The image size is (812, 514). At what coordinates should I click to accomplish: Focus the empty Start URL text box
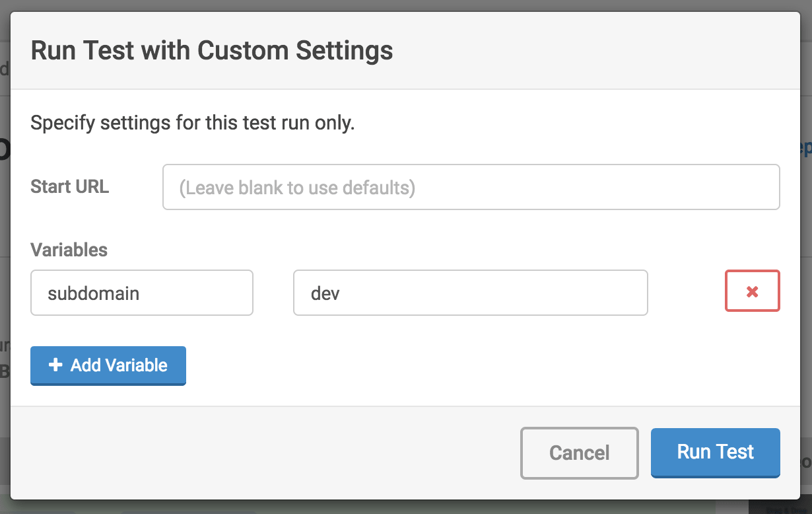coord(471,187)
